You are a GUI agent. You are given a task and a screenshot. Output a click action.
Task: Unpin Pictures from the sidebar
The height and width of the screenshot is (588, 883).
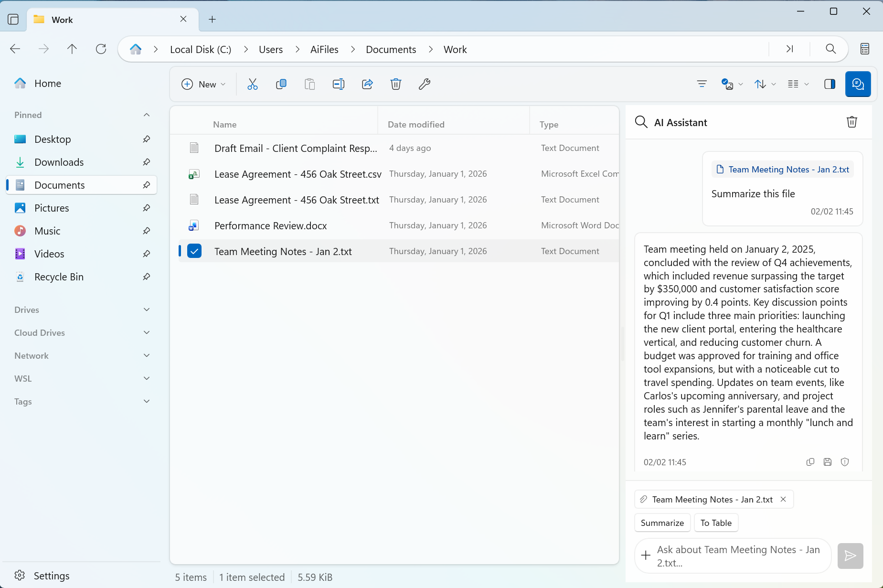(147, 208)
